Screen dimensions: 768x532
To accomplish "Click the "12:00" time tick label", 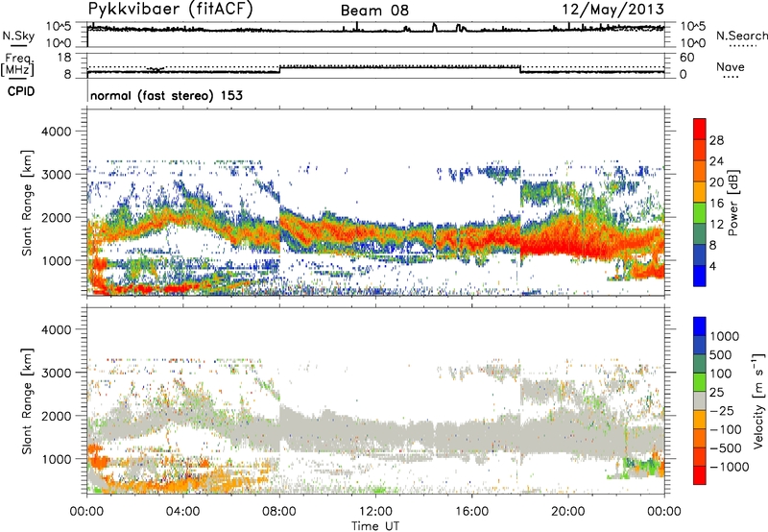I will [375, 512].
